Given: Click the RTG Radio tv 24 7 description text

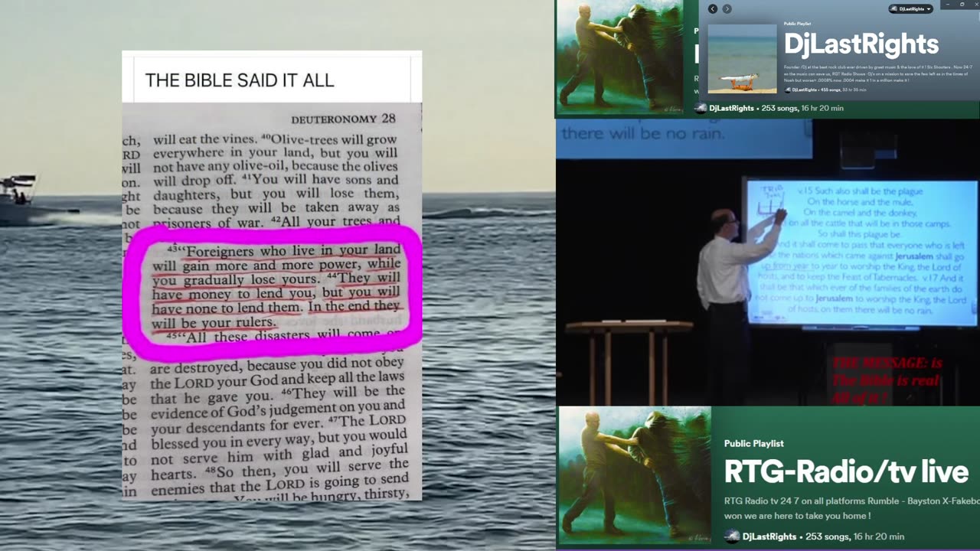Looking at the screenshot, I should click(x=852, y=508).
